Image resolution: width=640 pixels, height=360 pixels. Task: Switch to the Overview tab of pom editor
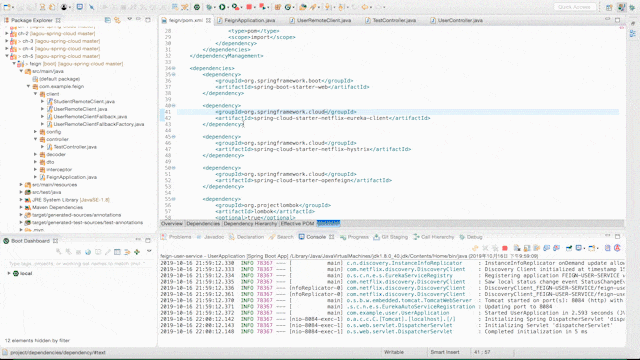tap(172, 223)
